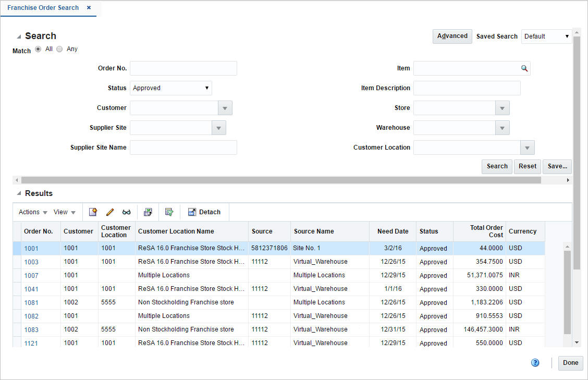Open the Item search magnifier icon
Viewport: 588px width, 380px height.
524,68
